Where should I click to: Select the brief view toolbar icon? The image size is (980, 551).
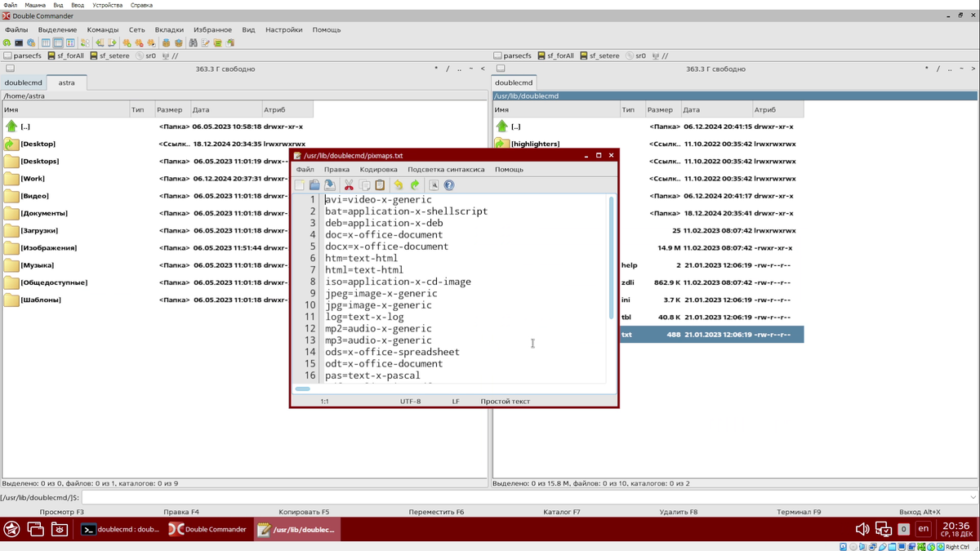[46, 42]
